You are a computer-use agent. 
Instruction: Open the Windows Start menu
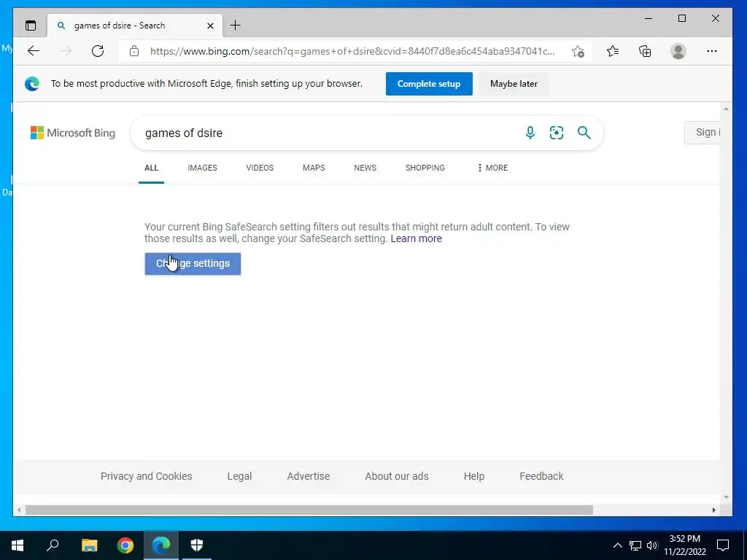coord(18,545)
